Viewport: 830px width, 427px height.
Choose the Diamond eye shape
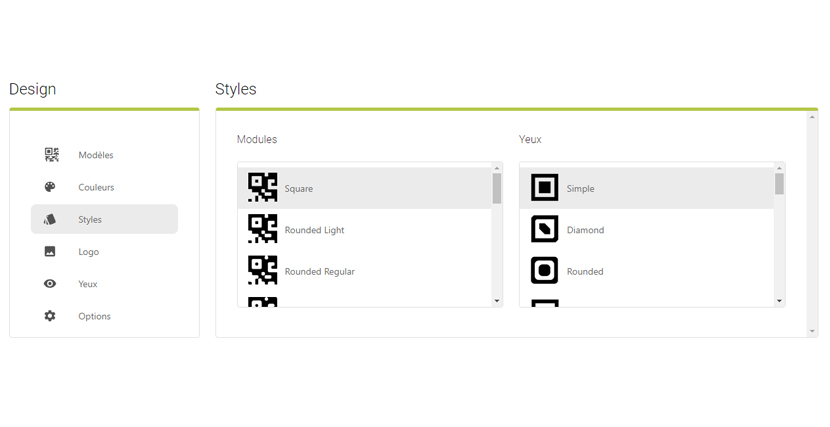tap(544, 230)
